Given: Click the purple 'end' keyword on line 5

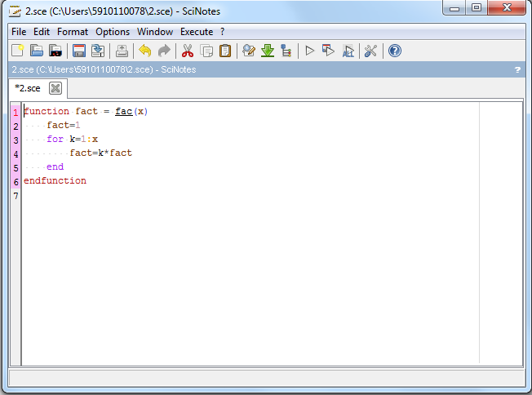Looking at the screenshot, I should point(55,167).
